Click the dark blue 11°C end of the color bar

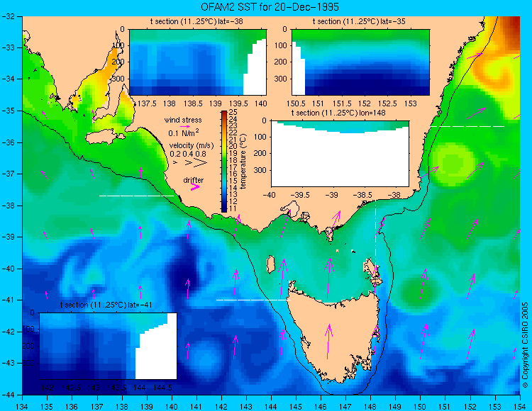tap(224, 209)
